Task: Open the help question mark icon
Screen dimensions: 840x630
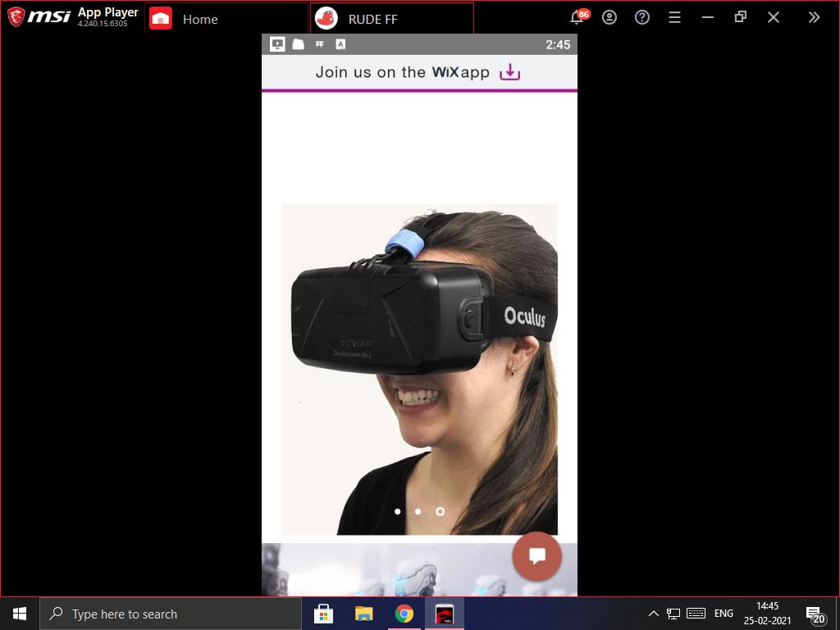Action: click(641, 17)
